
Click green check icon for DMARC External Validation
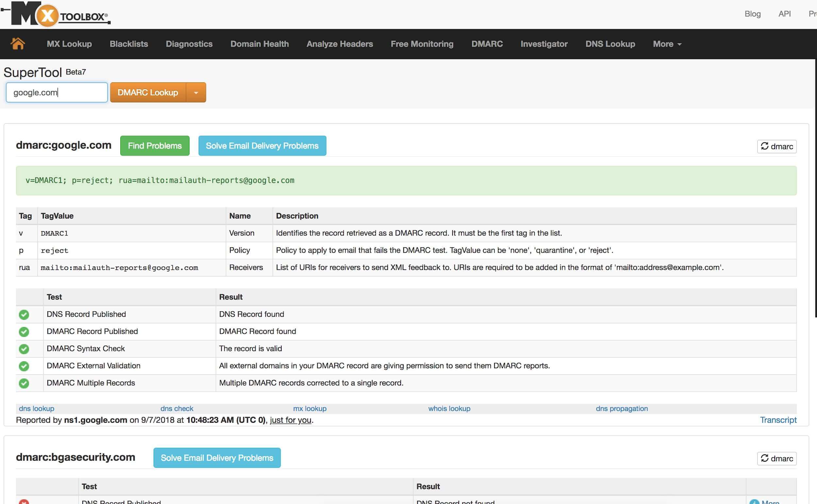[24, 366]
